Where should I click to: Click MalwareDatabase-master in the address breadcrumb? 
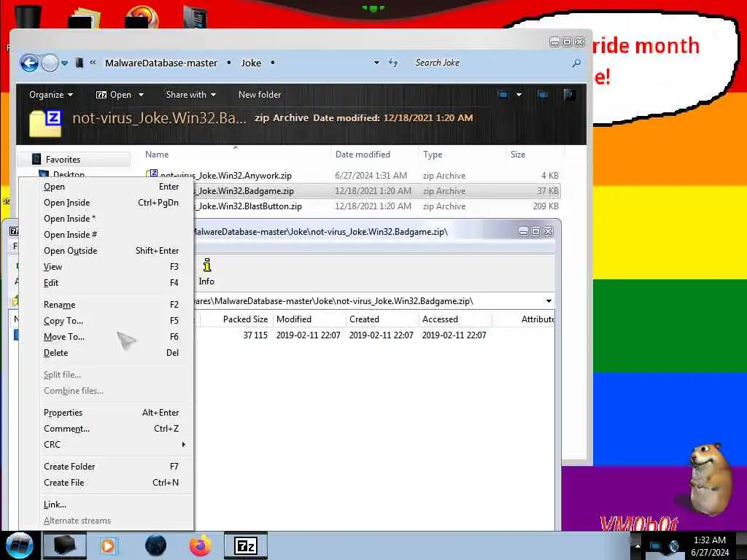[161, 63]
